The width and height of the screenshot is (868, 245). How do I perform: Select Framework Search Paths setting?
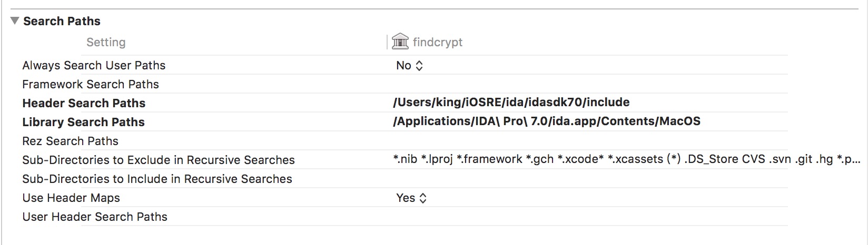coord(90,84)
